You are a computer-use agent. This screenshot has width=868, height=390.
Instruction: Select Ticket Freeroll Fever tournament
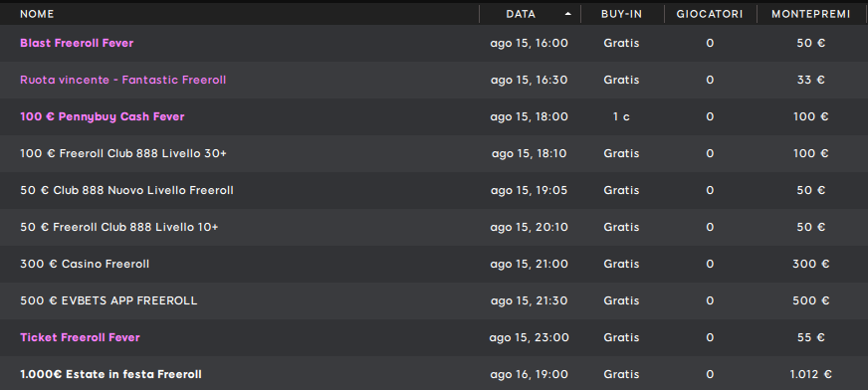point(80,337)
